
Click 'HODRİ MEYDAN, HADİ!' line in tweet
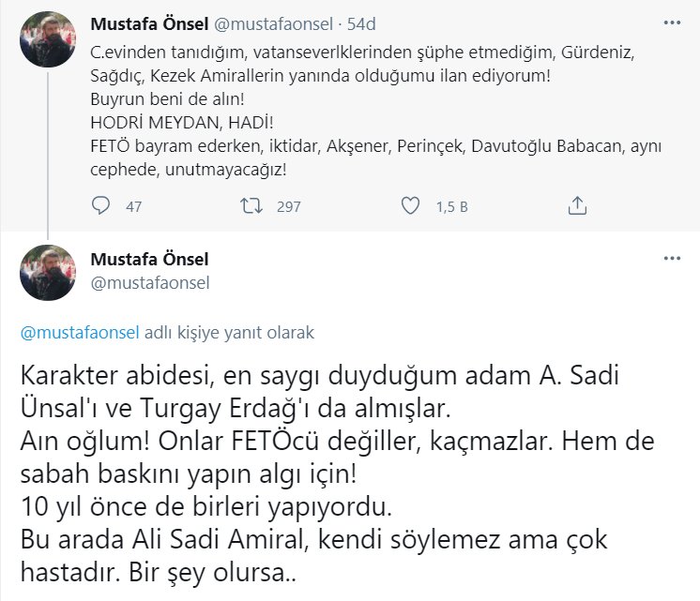[x=177, y=124]
